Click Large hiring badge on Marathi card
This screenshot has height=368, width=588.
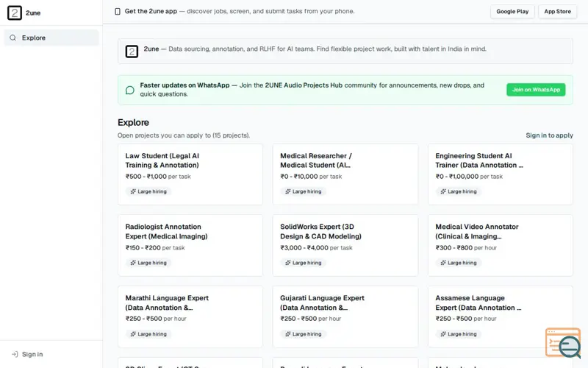[148, 334]
